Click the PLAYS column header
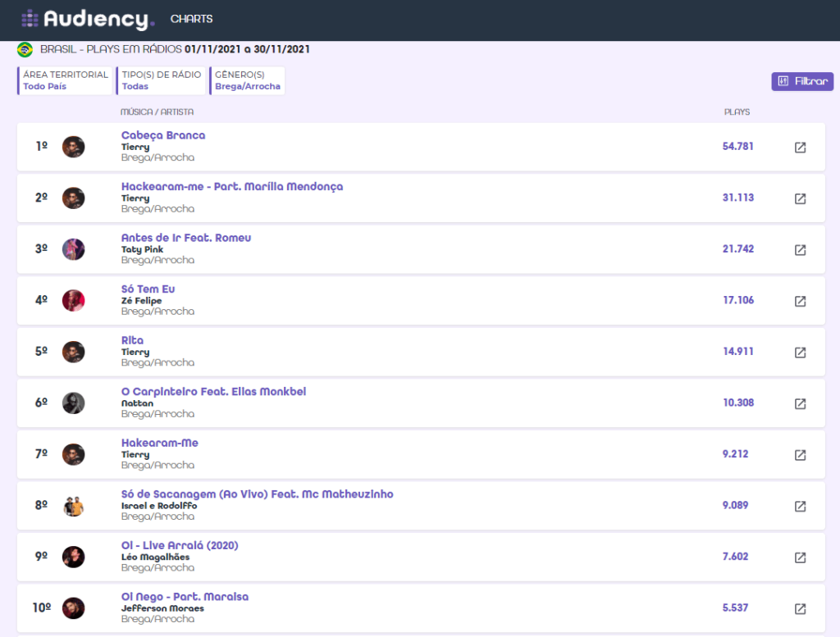Image resolution: width=840 pixels, height=637 pixels. pyautogui.click(x=737, y=111)
